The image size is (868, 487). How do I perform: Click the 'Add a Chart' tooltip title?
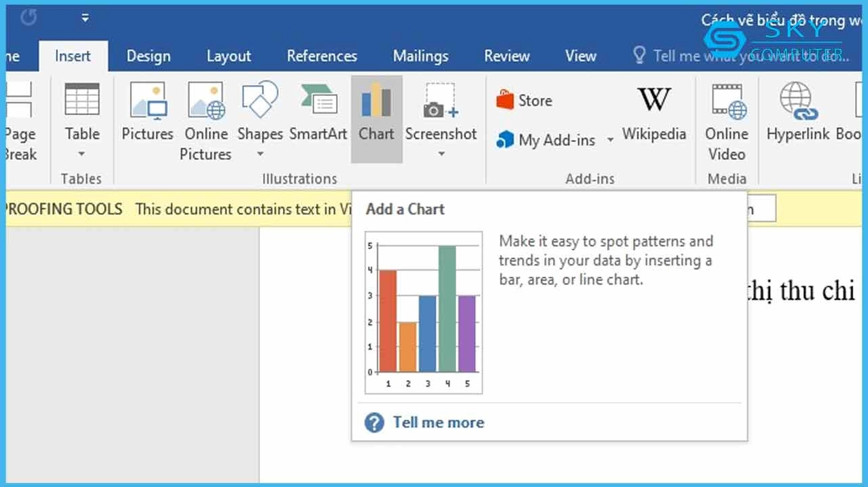(405, 209)
